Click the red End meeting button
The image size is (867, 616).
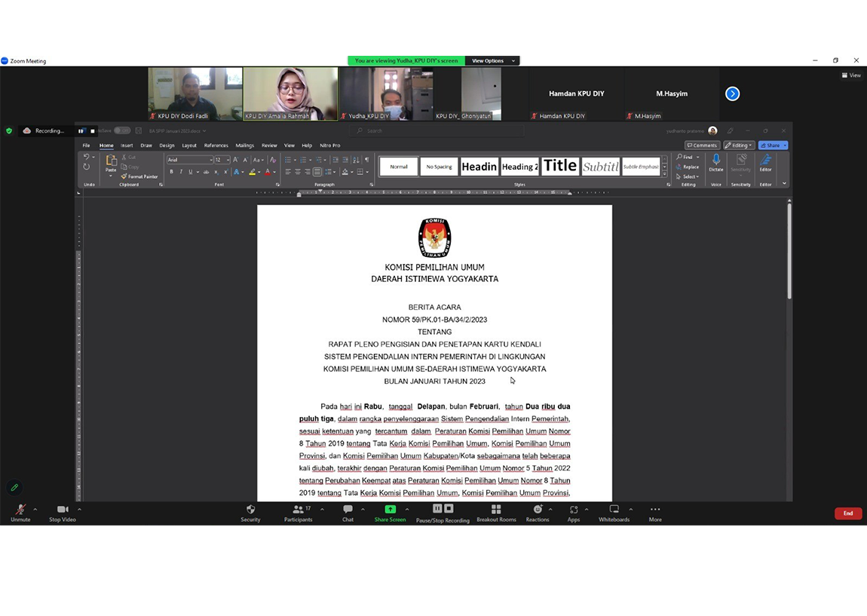(847, 513)
